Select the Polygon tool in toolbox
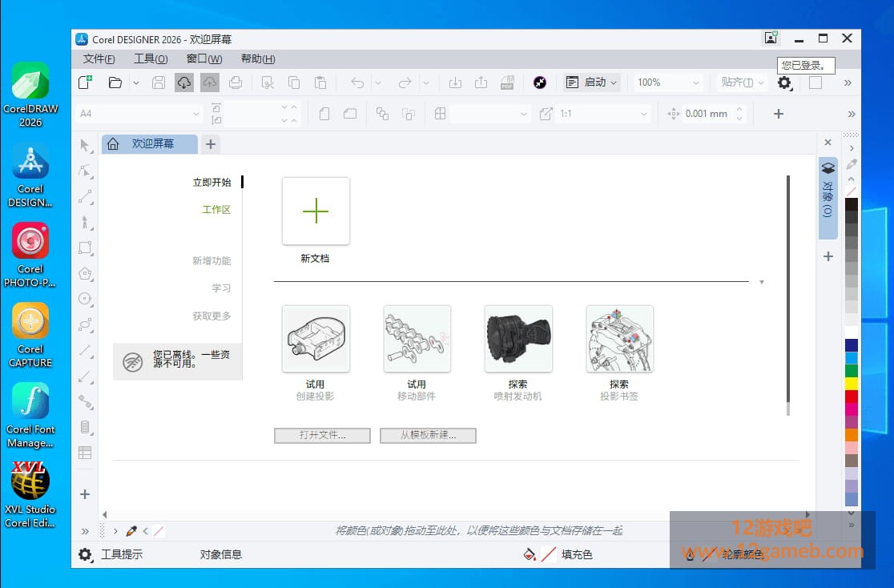 (x=85, y=273)
